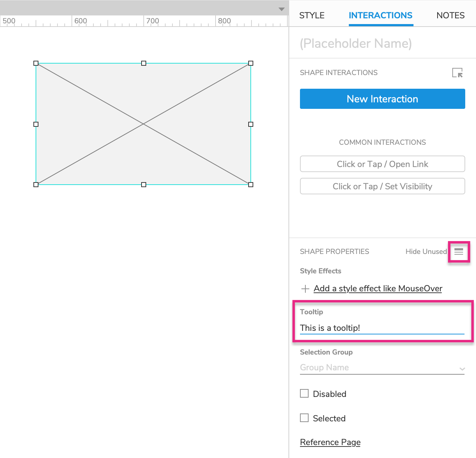The width and height of the screenshot is (476, 458).
Task: Choose Click or Tap / Set Visibility
Action: 382,186
